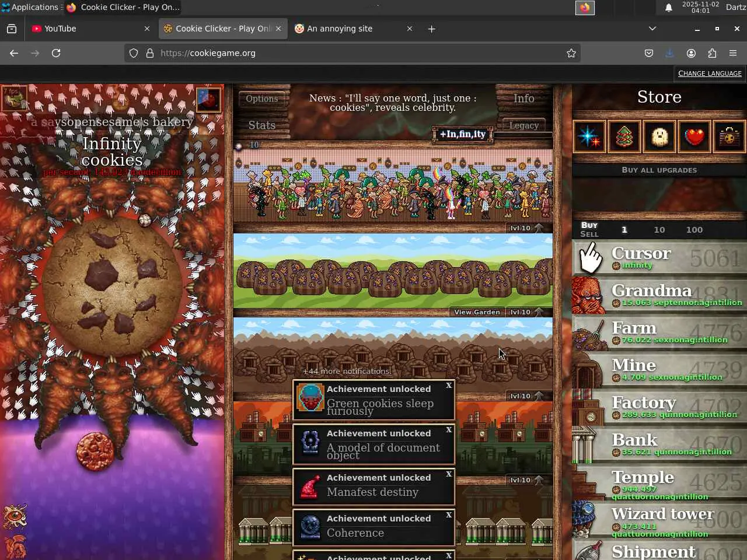Level up the Factory row lvl 10

pos(527,480)
